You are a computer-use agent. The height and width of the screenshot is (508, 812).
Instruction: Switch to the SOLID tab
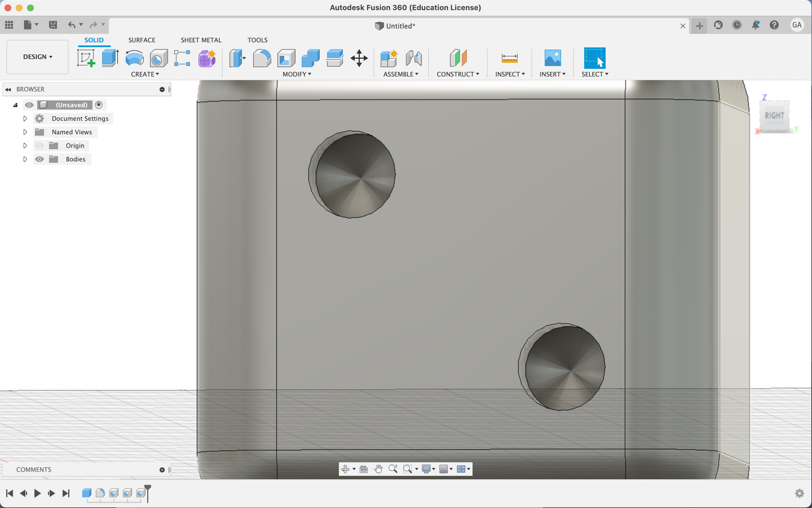pos(94,40)
